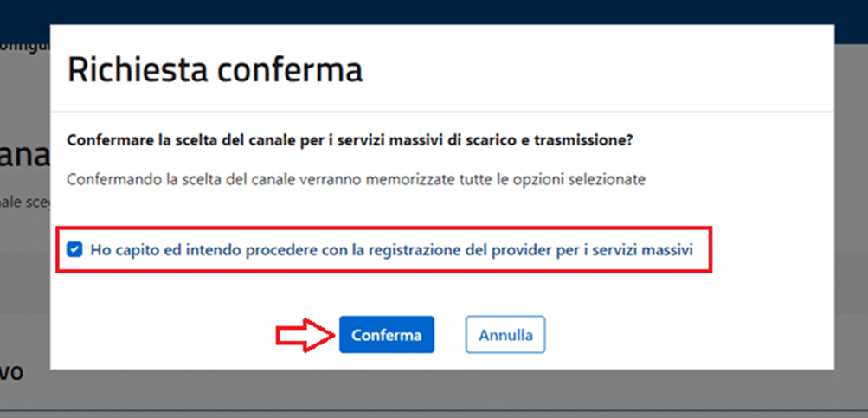The height and width of the screenshot is (418, 868).
Task: Click the checkbox label text about provider registration
Action: [x=391, y=249]
